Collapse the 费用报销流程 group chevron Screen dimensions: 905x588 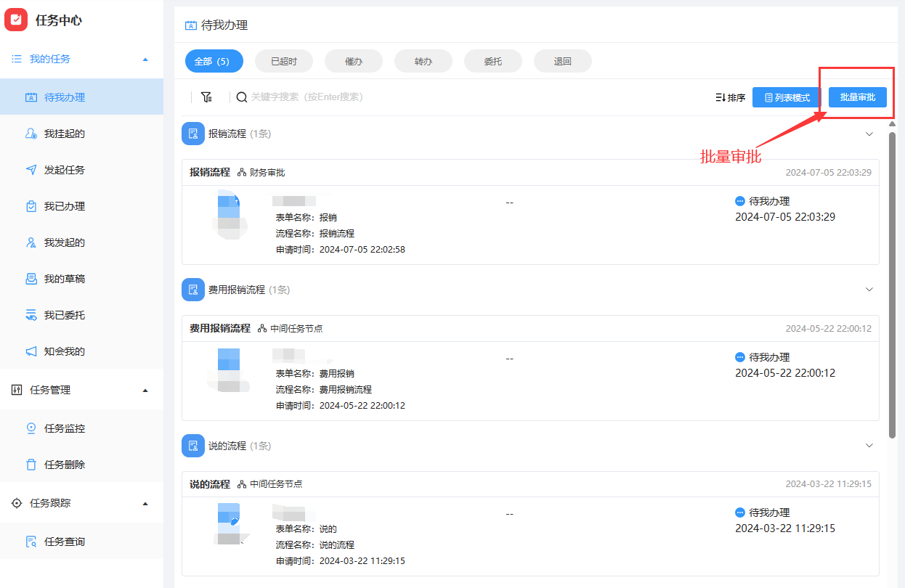click(869, 290)
